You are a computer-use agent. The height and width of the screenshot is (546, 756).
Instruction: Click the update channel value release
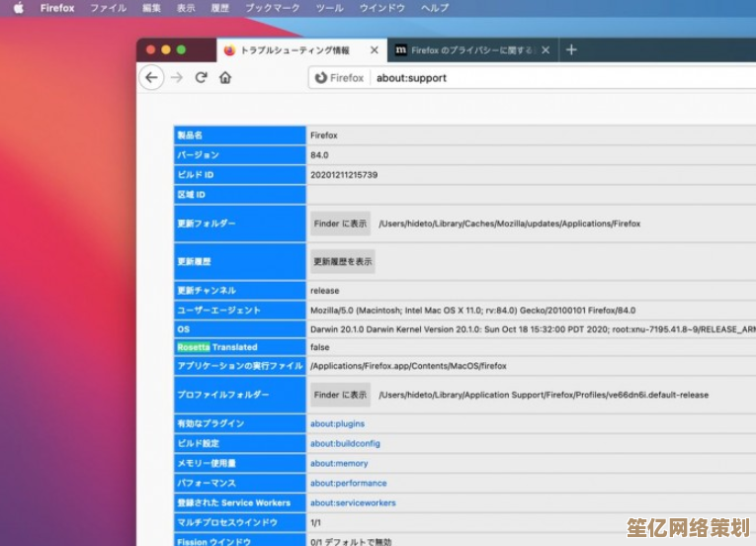click(x=324, y=291)
